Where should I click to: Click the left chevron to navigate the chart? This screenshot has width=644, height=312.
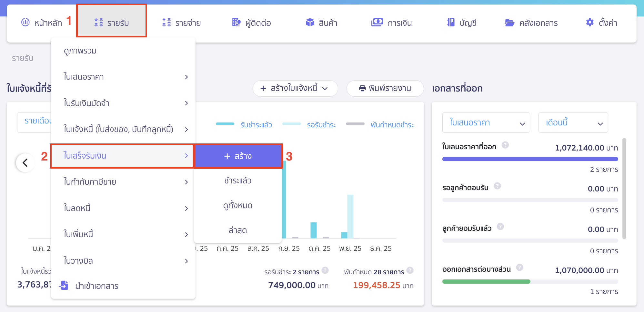(x=25, y=163)
